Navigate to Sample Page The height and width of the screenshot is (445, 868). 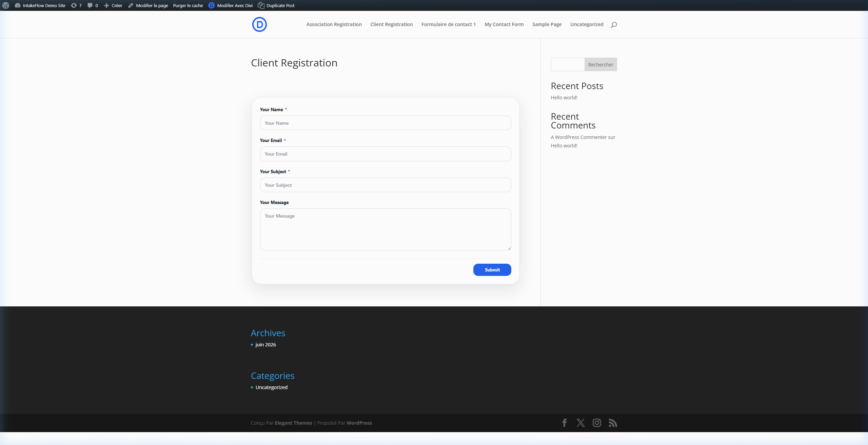click(547, 24)
